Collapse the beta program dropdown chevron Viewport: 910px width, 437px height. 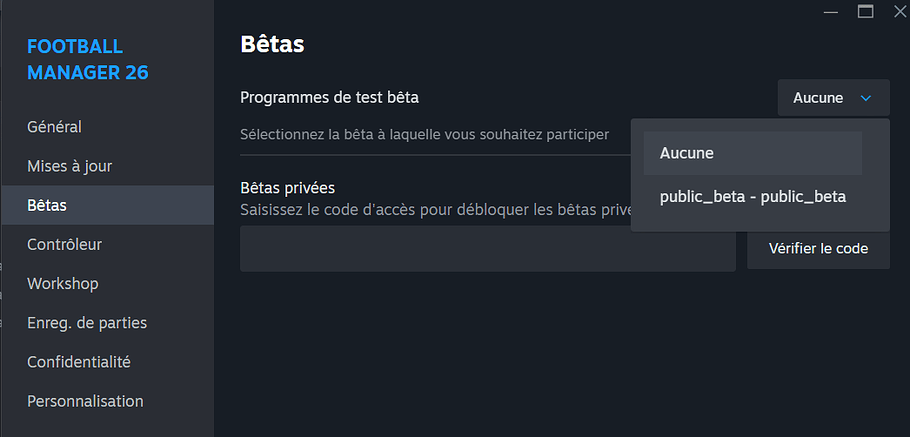tap(866, 98)
